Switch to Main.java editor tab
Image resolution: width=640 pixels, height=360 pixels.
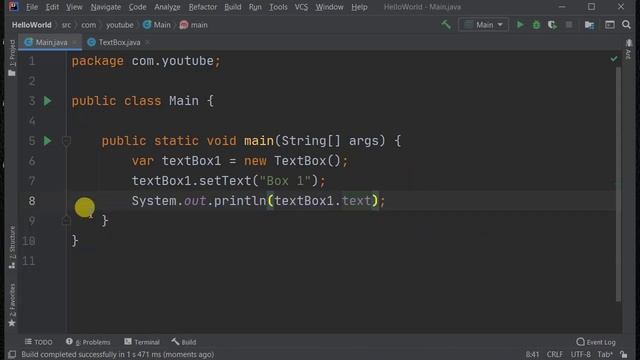51,42
